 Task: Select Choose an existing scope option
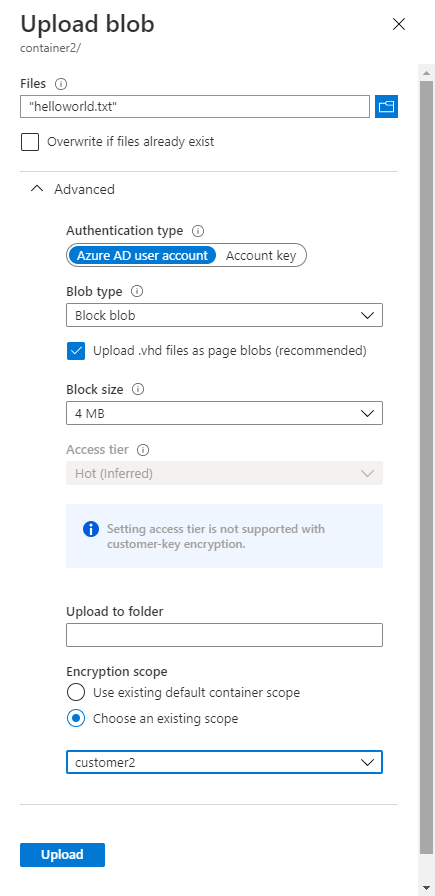tap(76, 718)
